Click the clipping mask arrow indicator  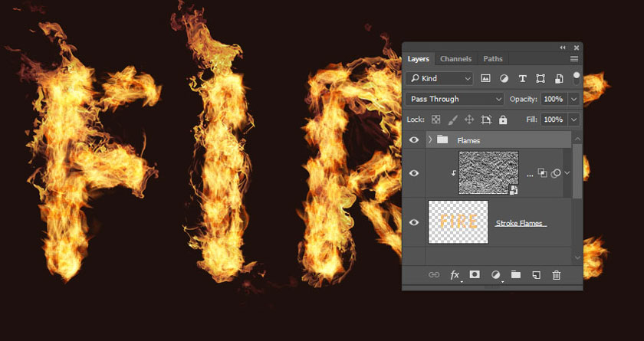[454, 173]
